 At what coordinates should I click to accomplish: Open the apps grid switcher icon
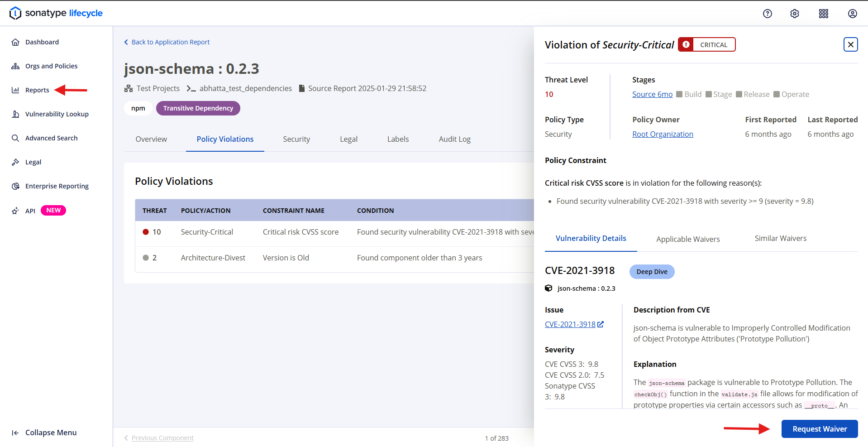[x=824, y=14]
